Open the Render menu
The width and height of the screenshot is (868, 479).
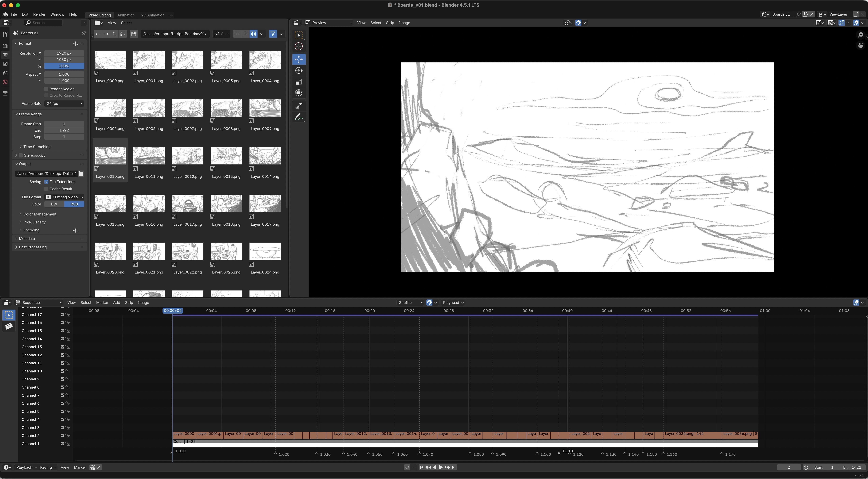(39, 14)
